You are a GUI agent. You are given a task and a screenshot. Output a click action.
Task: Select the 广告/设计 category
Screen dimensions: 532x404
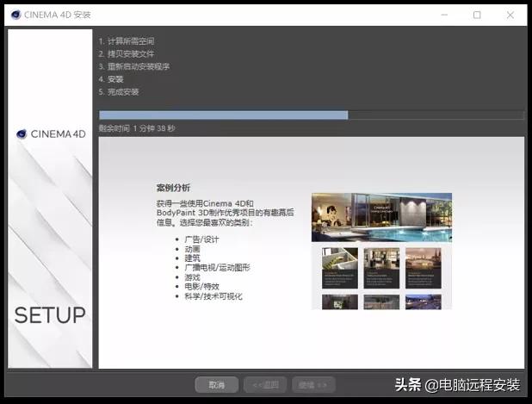pos(202,239)
